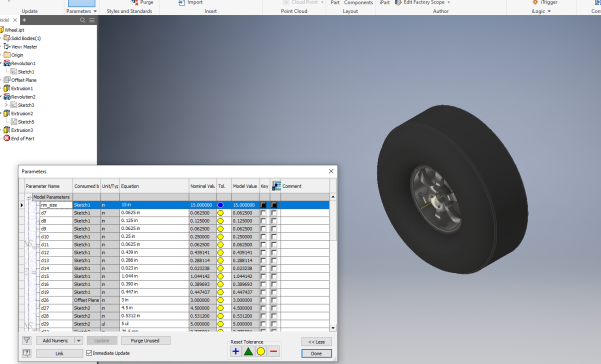
Task: Open the Add Numeric dropdown arrow
Action: pos(79,340)
